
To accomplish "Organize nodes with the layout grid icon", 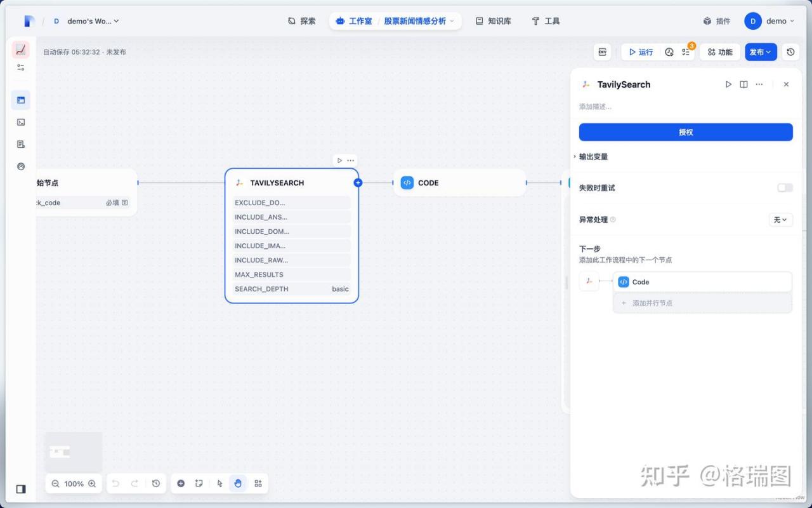I will (258, 484).
